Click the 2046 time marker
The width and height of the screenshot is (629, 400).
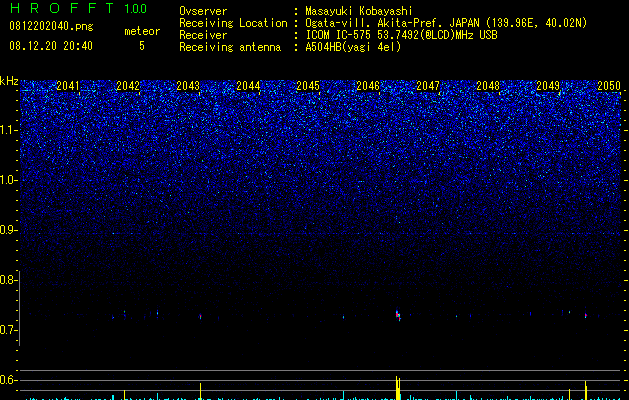tap(368, 85)
